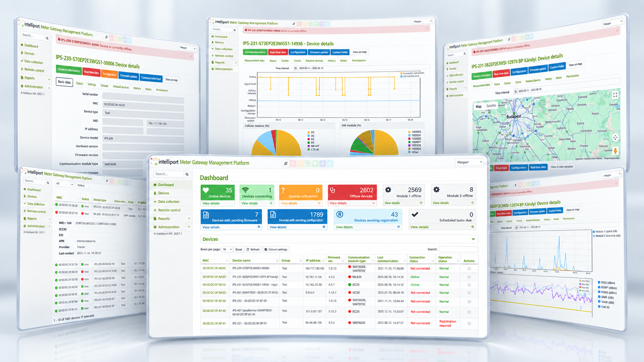644x362 pixels.
Task: Click the Street View pegman on the map
Action: pyautogui.click(x=615, y=151)
